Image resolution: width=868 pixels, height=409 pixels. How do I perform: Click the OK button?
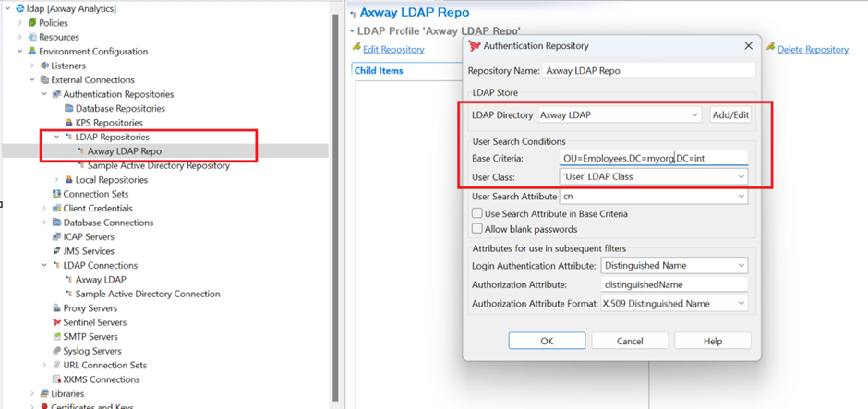coord(547,341)
